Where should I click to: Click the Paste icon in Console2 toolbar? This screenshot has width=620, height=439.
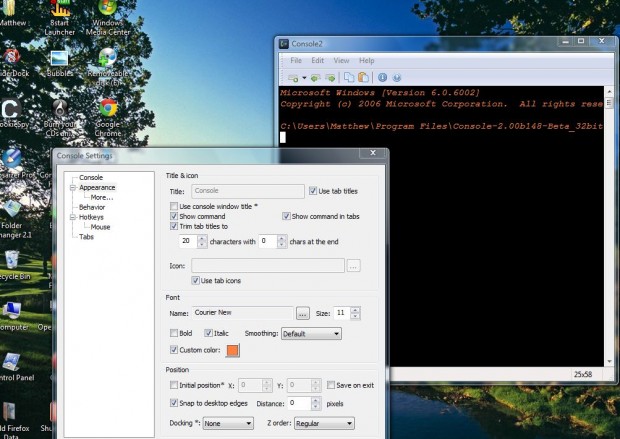[363, 78]
